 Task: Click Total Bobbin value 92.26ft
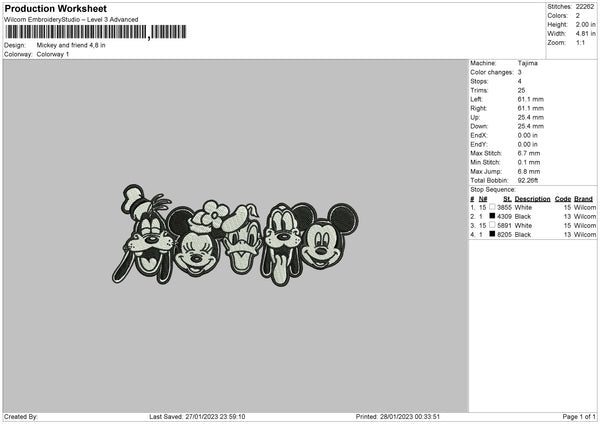click(528, 181)
